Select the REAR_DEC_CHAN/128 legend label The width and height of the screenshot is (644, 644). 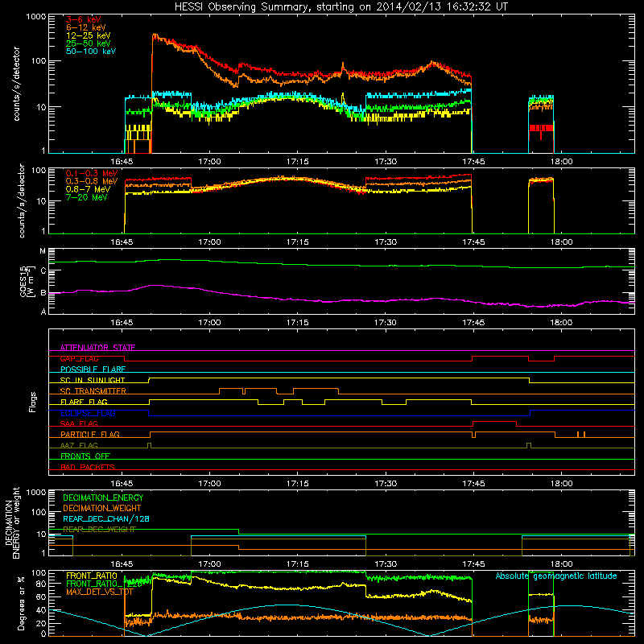[x=106, y=518]
